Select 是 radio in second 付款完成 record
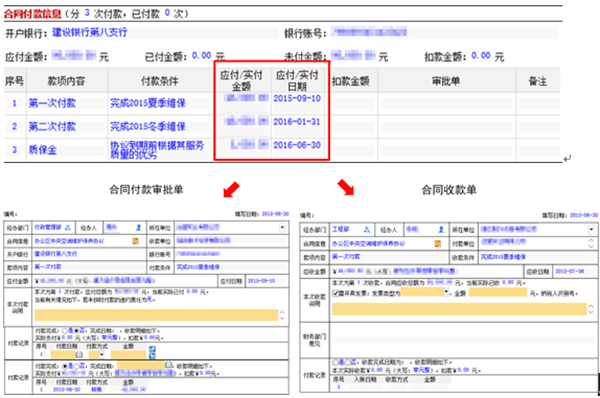This screenshot has width=600, height=398. [x=65, y=366]
